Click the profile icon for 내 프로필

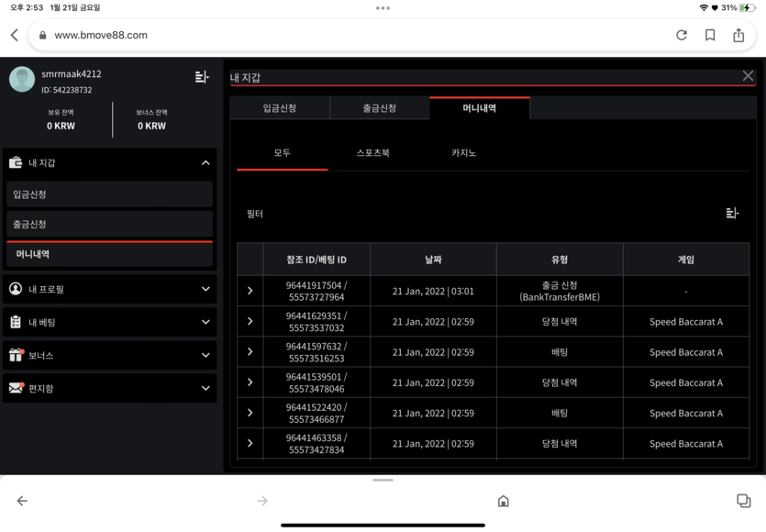click(16, 289)
